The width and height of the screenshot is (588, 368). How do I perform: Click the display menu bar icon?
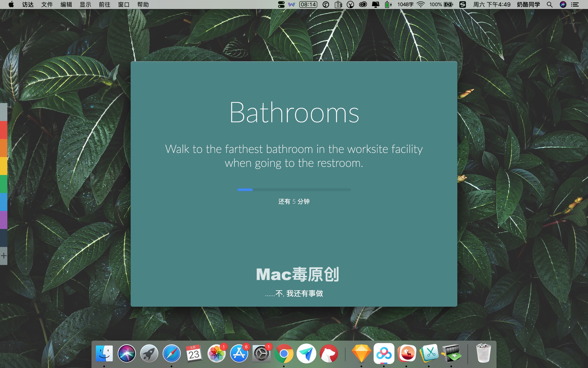point(376,4)
